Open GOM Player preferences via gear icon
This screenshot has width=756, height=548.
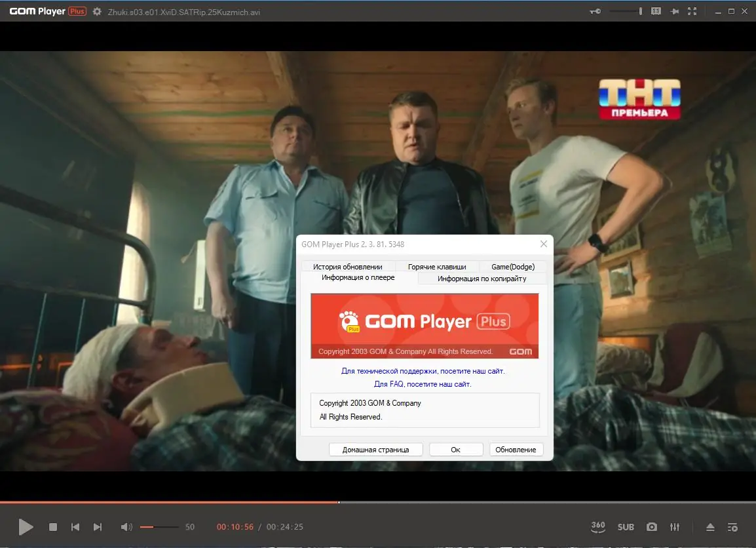(x=96, y=11)
